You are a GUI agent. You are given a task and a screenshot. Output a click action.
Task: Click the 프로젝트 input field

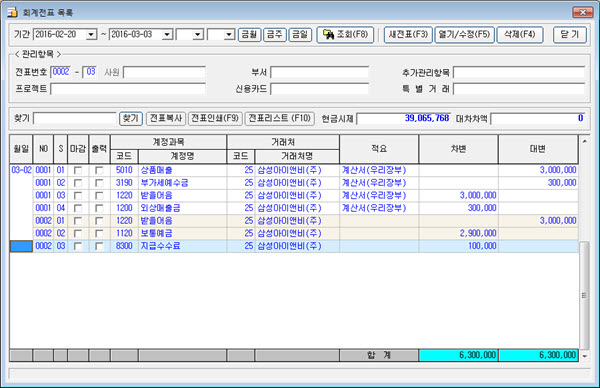pyautogui.click(x=128, y=89)
